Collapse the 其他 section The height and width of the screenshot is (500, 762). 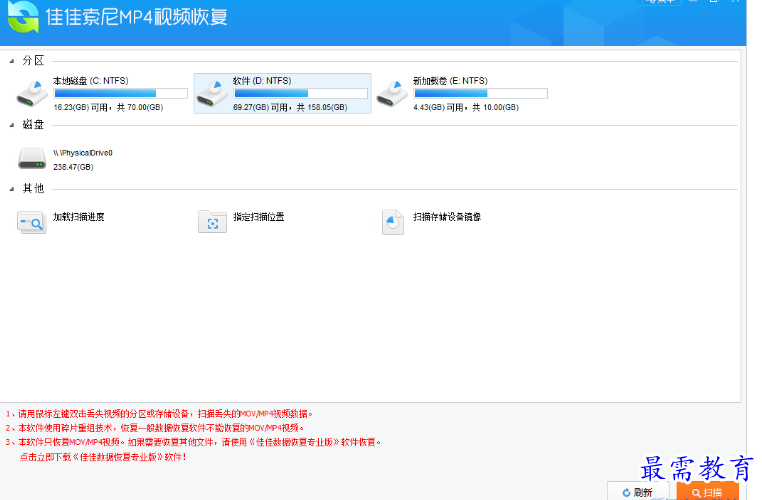point(12,189)
